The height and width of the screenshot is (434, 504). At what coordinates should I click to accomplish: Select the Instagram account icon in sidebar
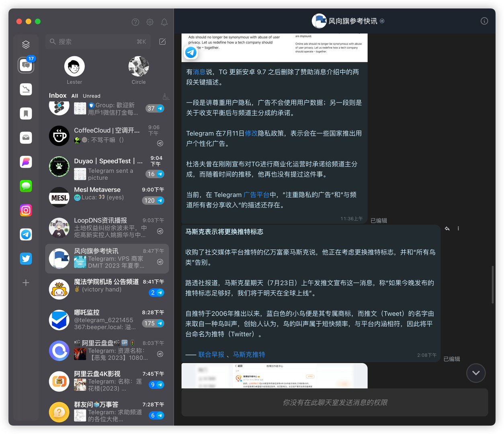tap(26, 210)
